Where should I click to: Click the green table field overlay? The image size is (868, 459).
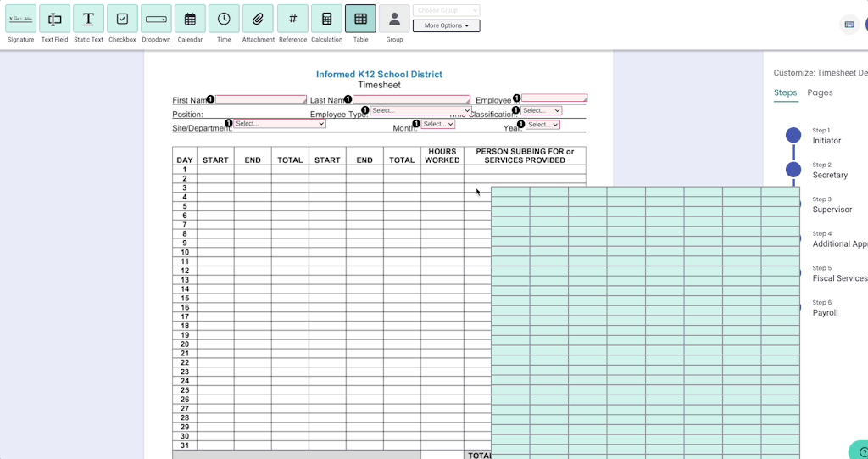[645, 322]
